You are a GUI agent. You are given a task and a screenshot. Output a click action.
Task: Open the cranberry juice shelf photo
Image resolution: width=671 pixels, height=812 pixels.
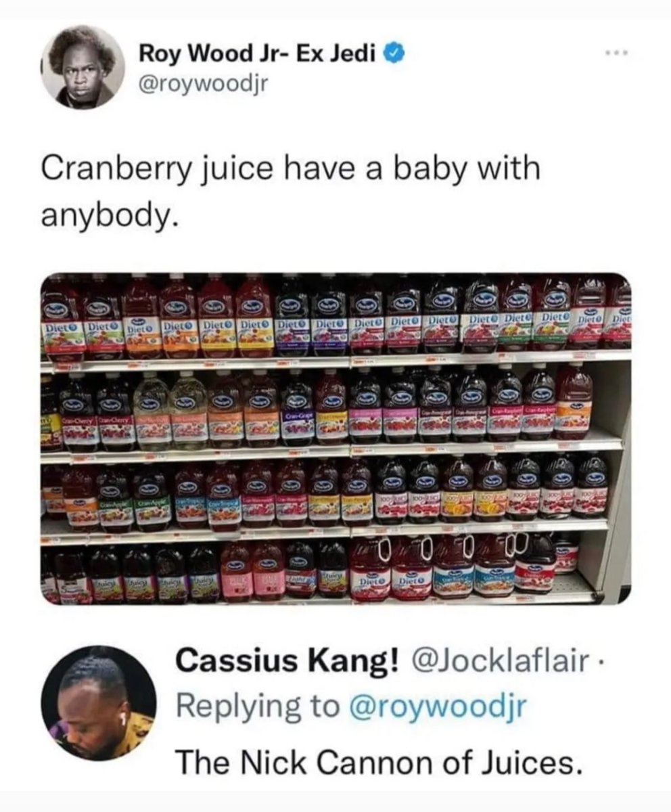[x=335, y=438]
